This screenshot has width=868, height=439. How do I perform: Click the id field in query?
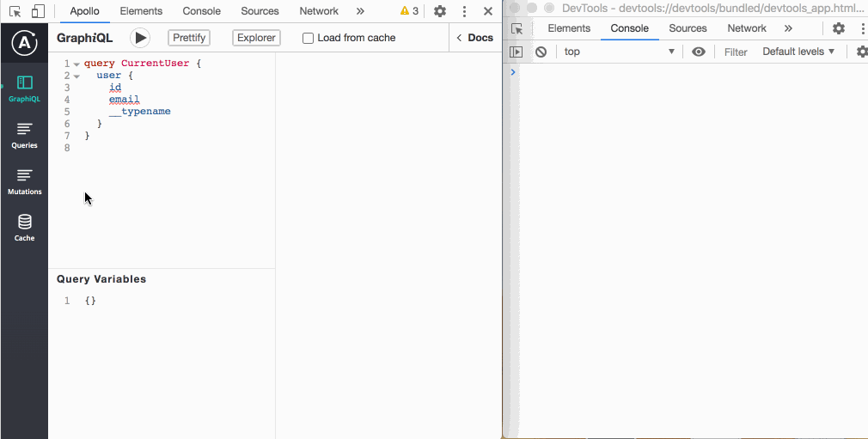115,88
